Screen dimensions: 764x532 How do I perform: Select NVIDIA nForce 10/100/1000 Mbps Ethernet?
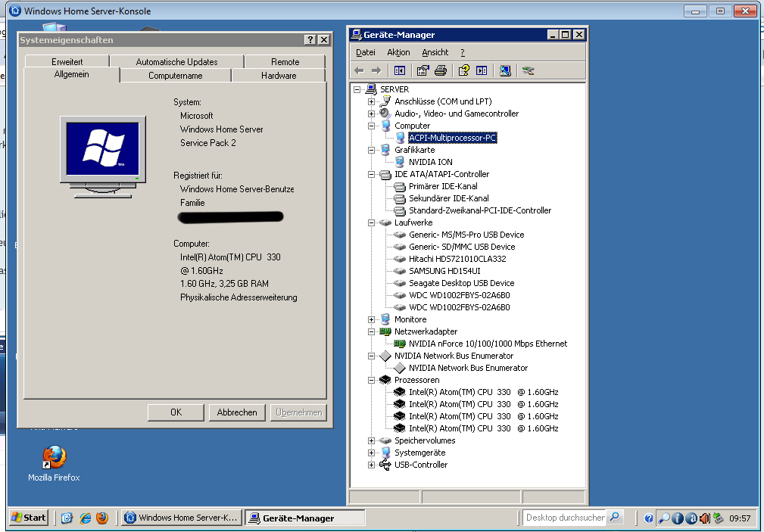coord(488,344)
